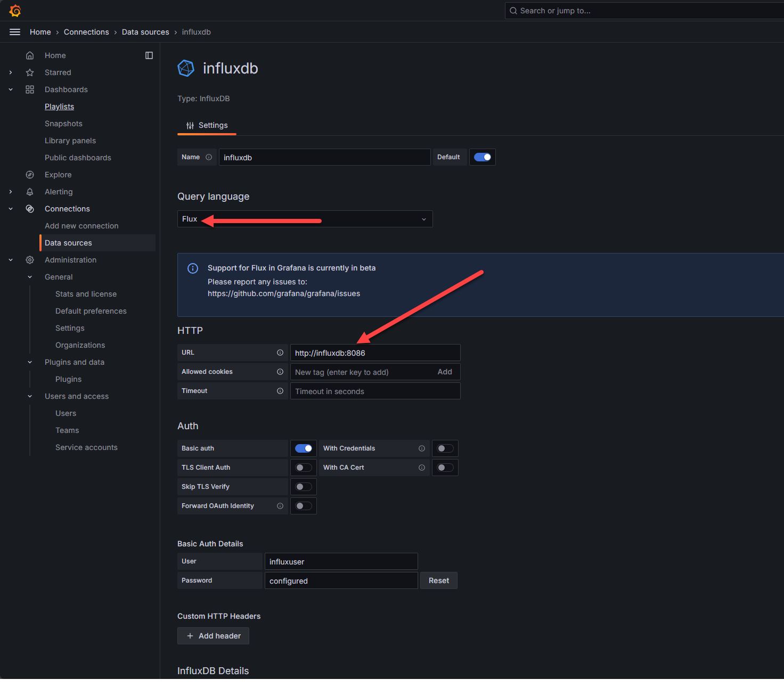This screenshot has width=784, height=696.
Task: Click the info icon in Flux beta notice
Action: pyautogui.click(x=193, y=268)
